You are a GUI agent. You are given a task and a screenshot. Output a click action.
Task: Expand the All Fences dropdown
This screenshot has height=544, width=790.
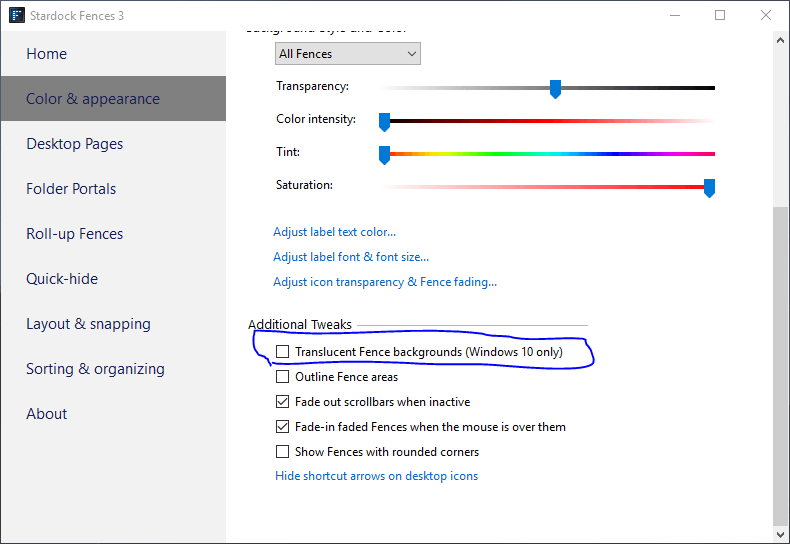[348, 54]
